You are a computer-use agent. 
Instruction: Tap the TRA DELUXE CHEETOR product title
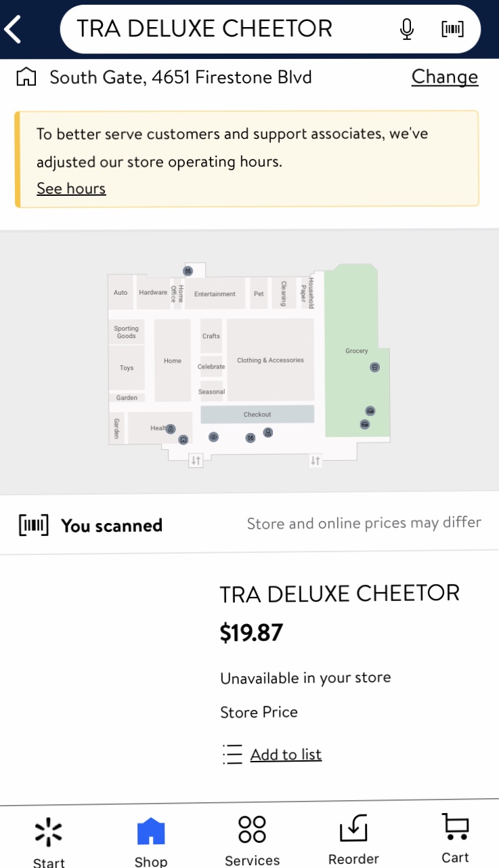click(339, 593)
